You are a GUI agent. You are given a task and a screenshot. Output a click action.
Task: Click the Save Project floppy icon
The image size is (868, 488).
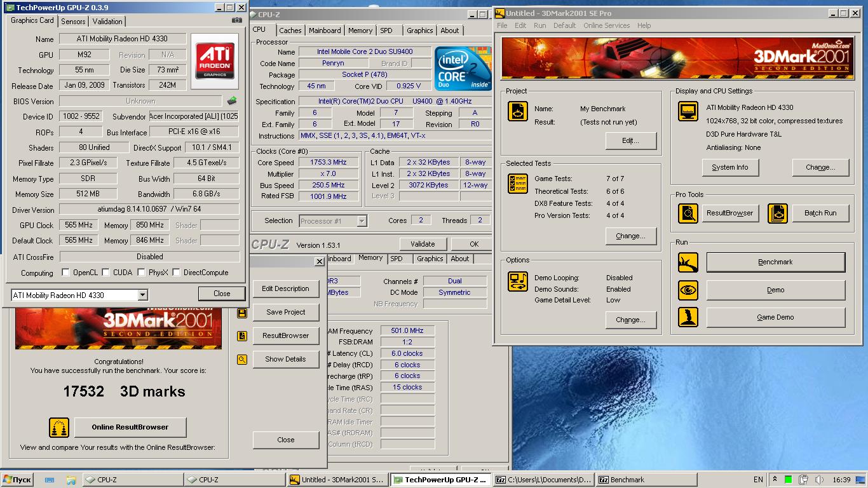click(x=241, y=313)
